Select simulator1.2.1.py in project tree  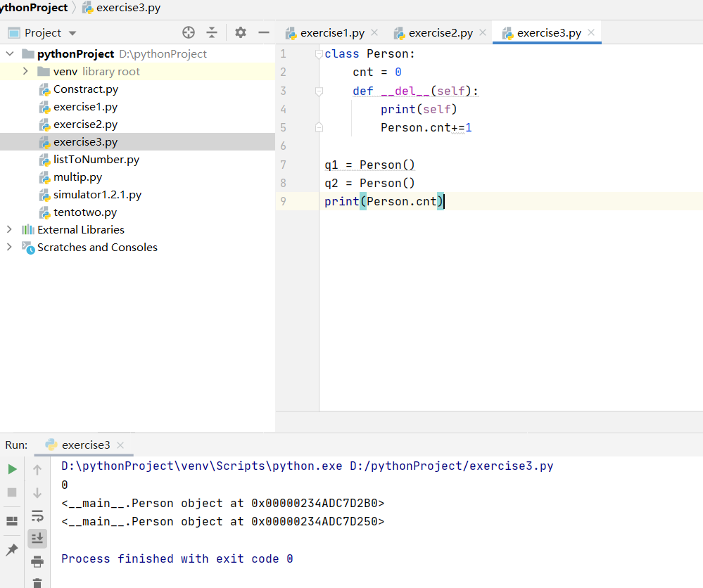click(97, 195)
